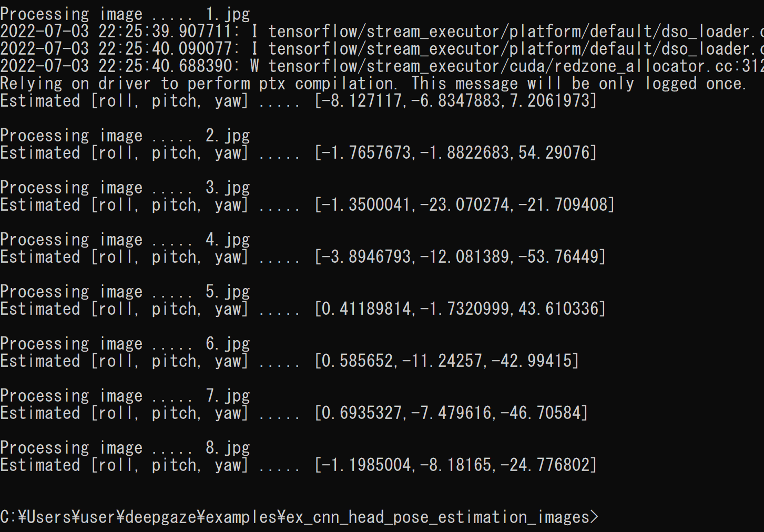
Task: Click the 'Processing image ..... 8.jpg' line
Action: 125,448
